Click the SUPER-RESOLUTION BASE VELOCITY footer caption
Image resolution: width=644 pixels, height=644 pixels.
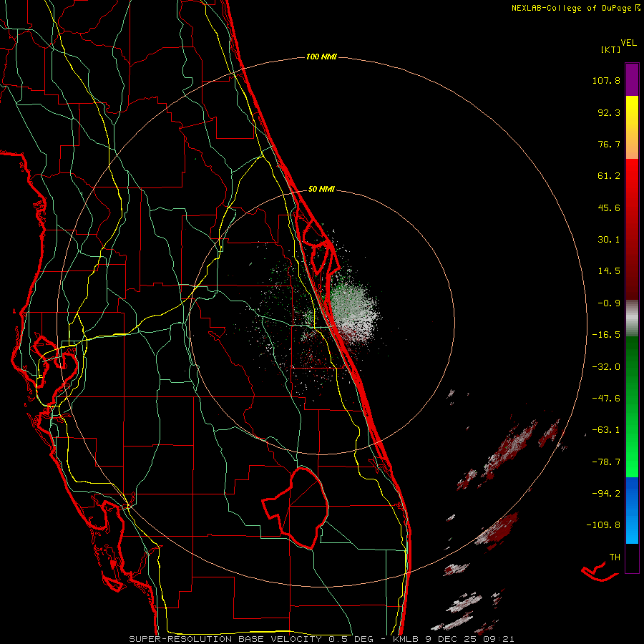pyautogui.click(x=321, y=639)
